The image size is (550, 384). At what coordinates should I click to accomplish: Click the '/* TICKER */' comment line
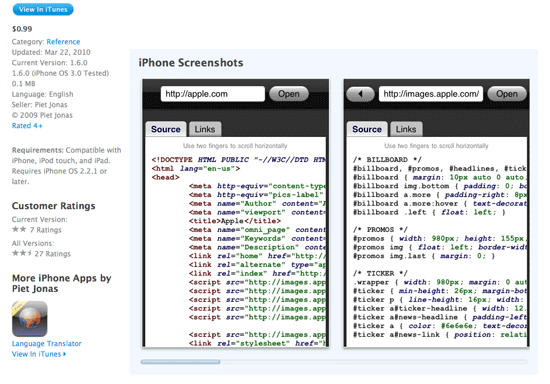[x=380, y=274]
